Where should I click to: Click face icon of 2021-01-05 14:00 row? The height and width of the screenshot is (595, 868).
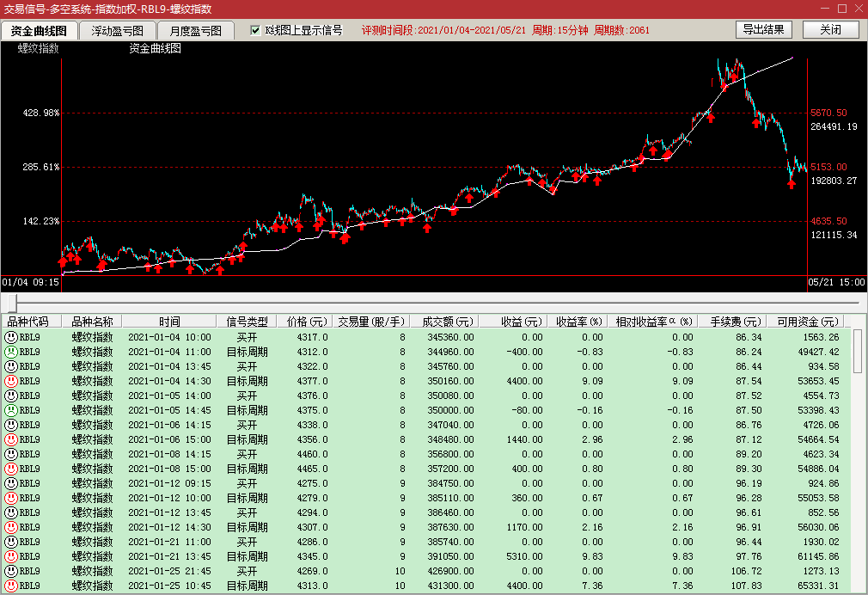tap(11, 396)
